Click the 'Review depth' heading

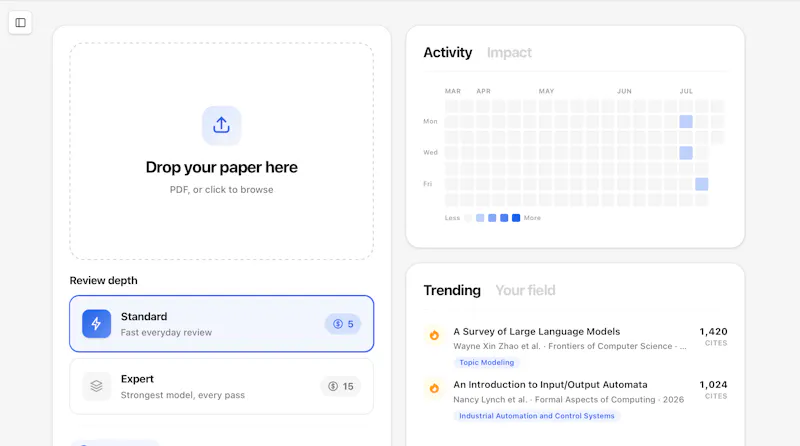[104, 281]
